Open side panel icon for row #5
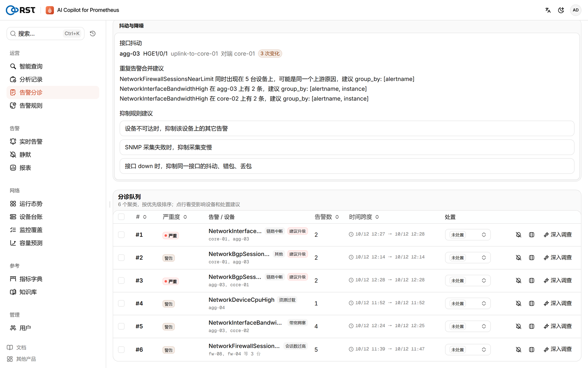 [x=532, y=326]
